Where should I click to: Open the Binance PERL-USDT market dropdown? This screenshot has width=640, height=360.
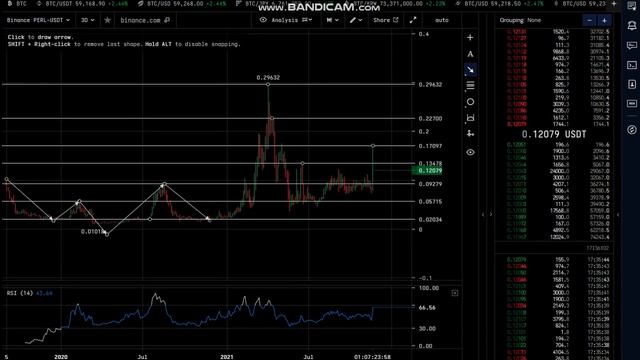point(38,20)
